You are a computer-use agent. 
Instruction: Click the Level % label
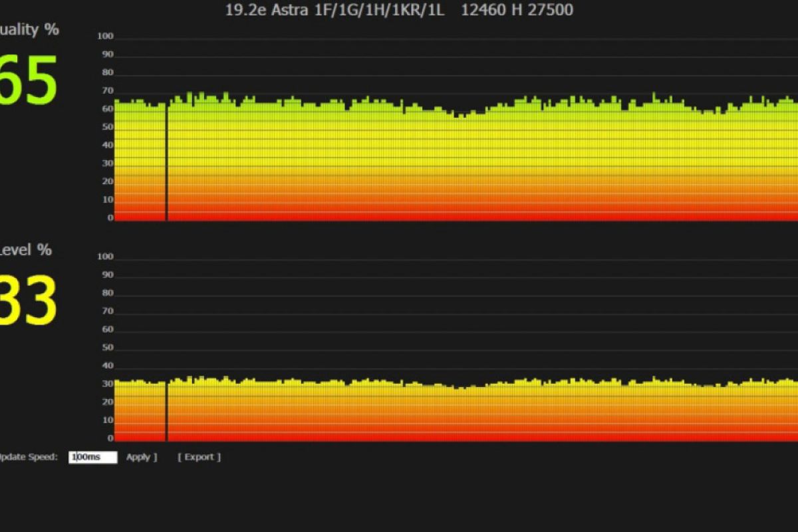tap(25, 250)
